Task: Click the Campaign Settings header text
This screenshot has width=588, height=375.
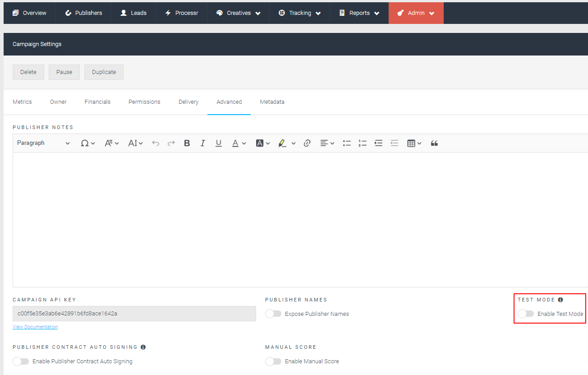Action: pyautogui.click(x=37, y=44)
